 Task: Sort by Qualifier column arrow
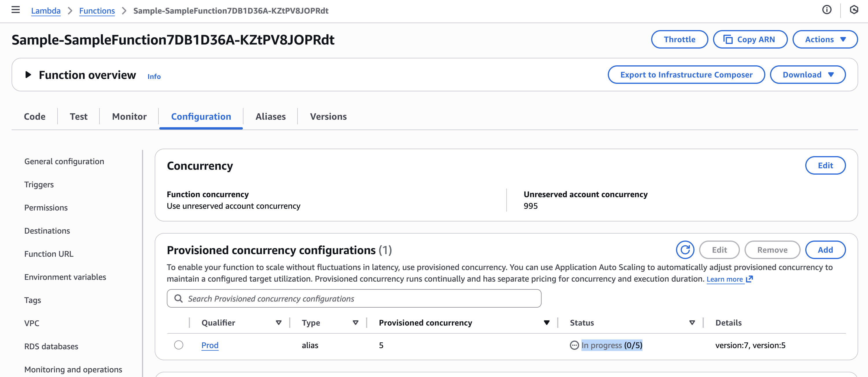(279, 322)
